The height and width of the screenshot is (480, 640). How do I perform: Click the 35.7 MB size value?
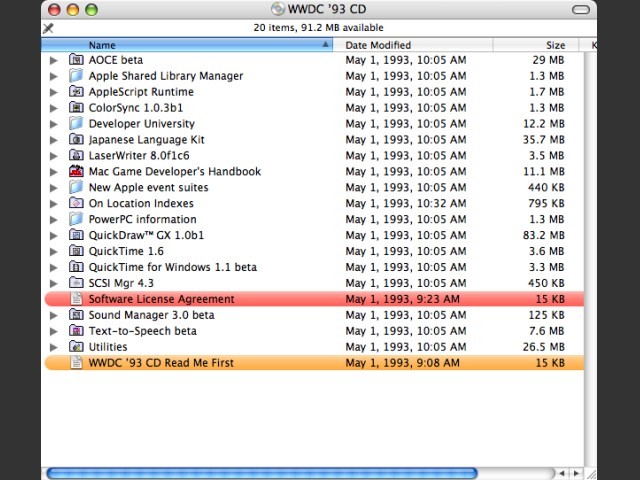click(544, 140)
